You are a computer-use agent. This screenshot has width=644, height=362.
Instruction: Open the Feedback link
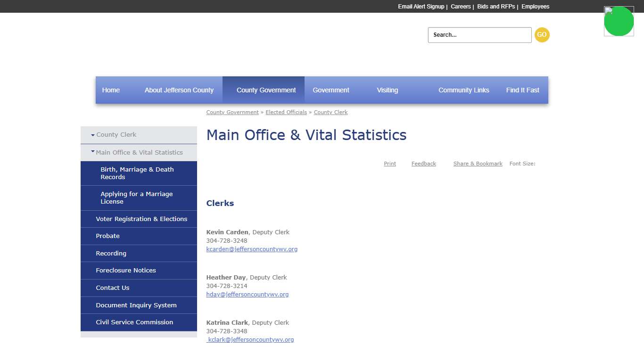423,164
